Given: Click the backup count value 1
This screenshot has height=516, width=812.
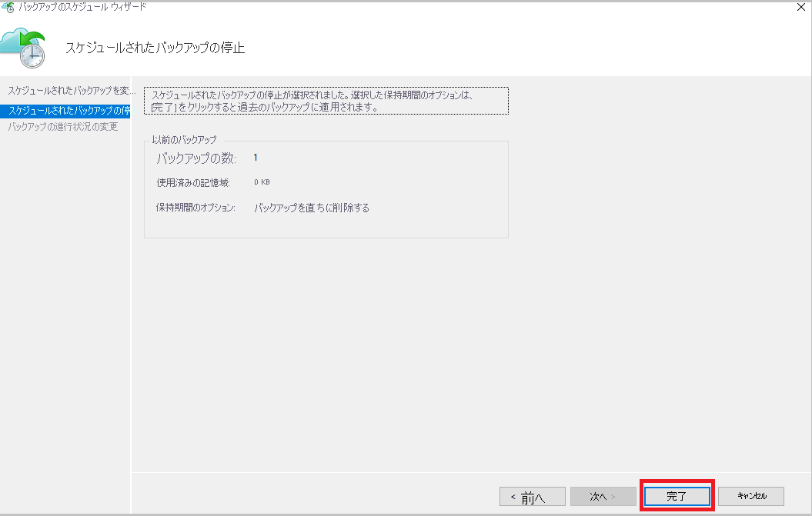Looking at the screenshot, I should coord(256,158).
